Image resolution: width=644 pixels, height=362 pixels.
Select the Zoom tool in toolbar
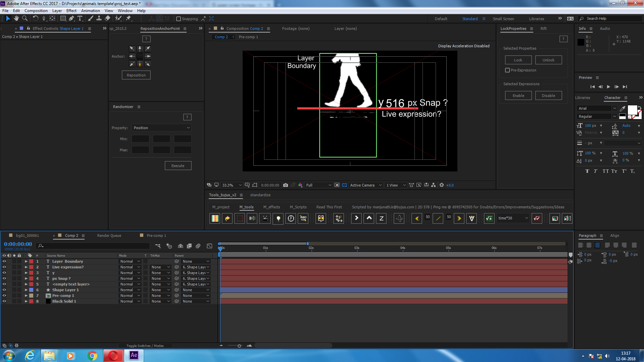pyautogui.click(x=24, y=18)
